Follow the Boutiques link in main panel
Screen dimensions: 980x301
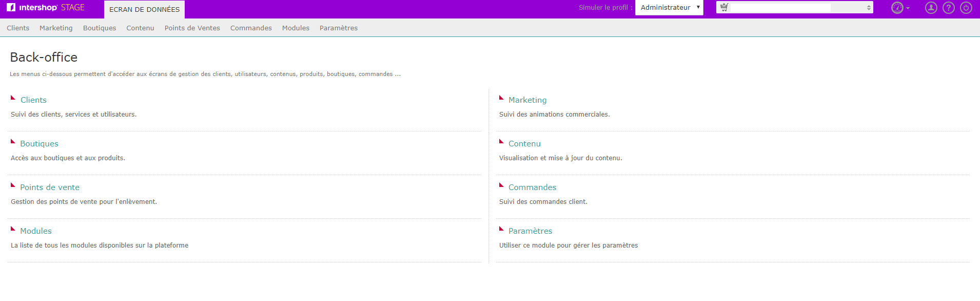click(39, 144)
